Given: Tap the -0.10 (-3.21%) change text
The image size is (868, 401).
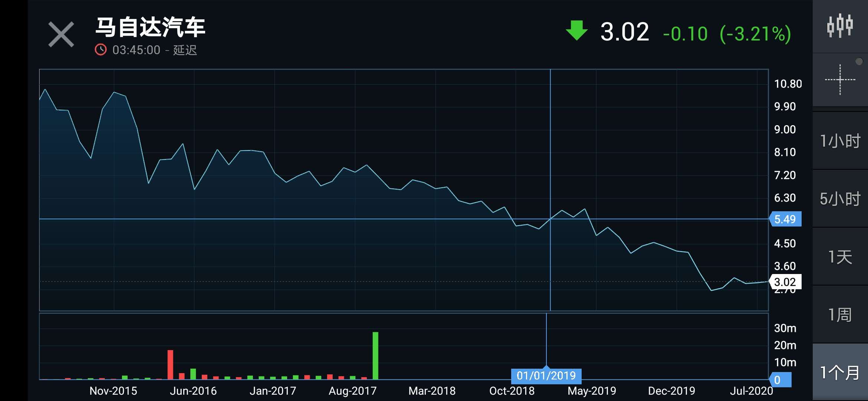Looking at the screenshot, I should [727, 34].
